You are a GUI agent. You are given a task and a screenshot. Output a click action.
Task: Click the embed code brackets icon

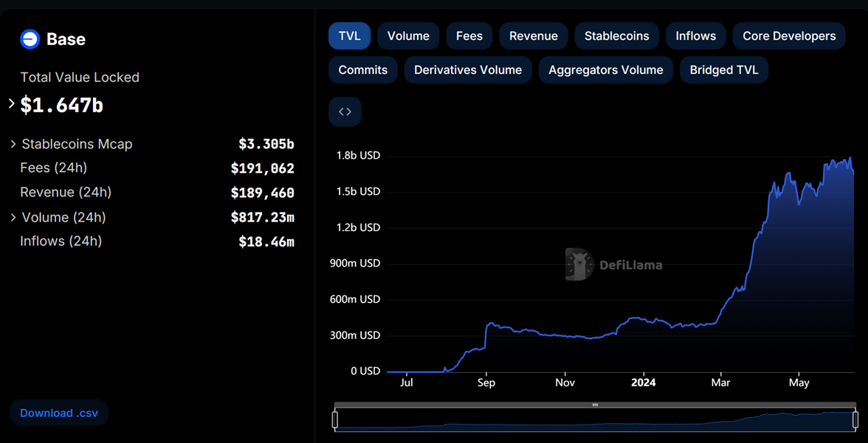point(345,112)
